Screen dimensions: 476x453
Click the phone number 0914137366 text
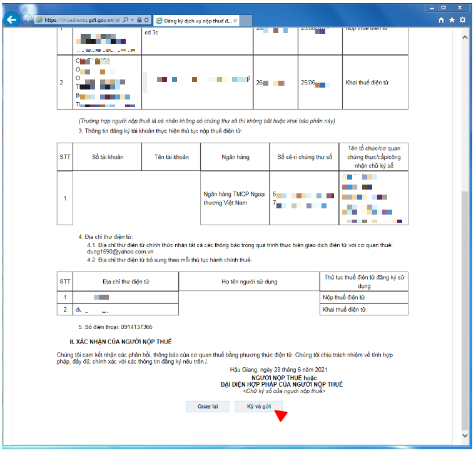[136, 327]
